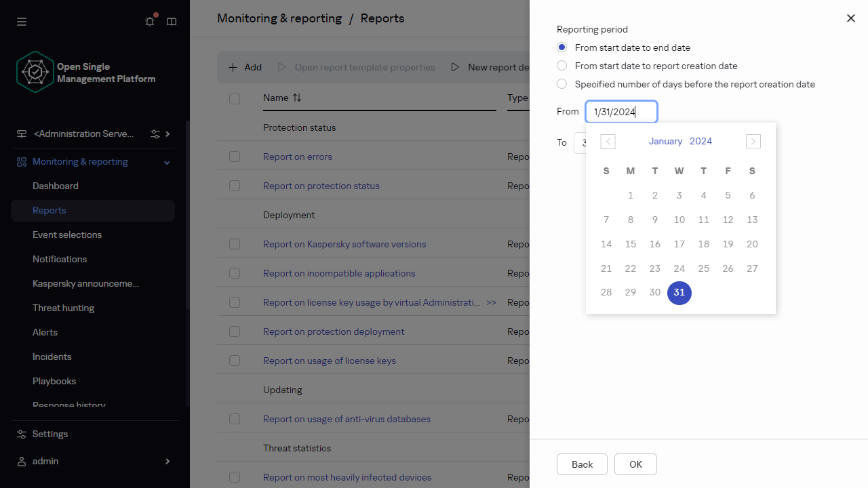Open Event selections in the sidebar
Image resolution: width=868 pixels, height=488 pixels.
pyautogui.click(x=67, y=235)
